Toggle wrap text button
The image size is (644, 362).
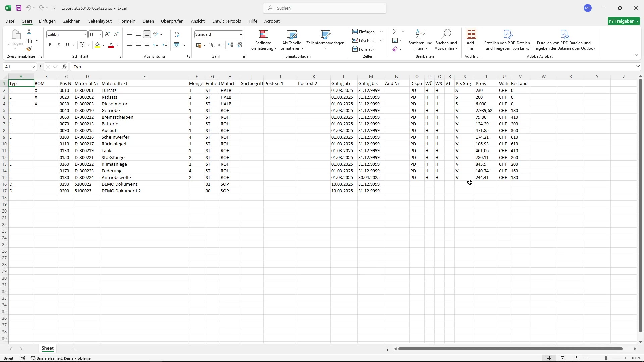[x=177, y=34]
